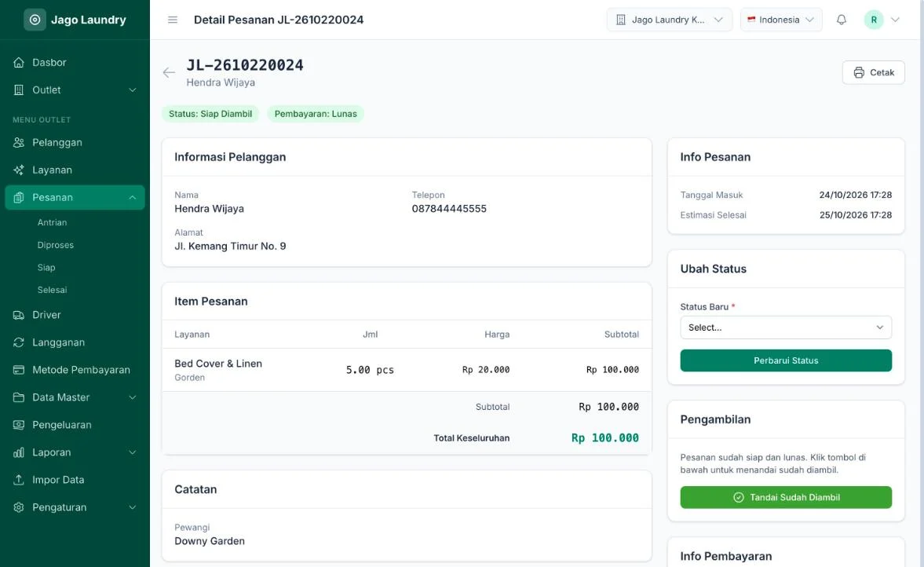Viewport: 924px width, 567px height.
Task: Expand the Outlet menu chevron
Action: (133, 90)
